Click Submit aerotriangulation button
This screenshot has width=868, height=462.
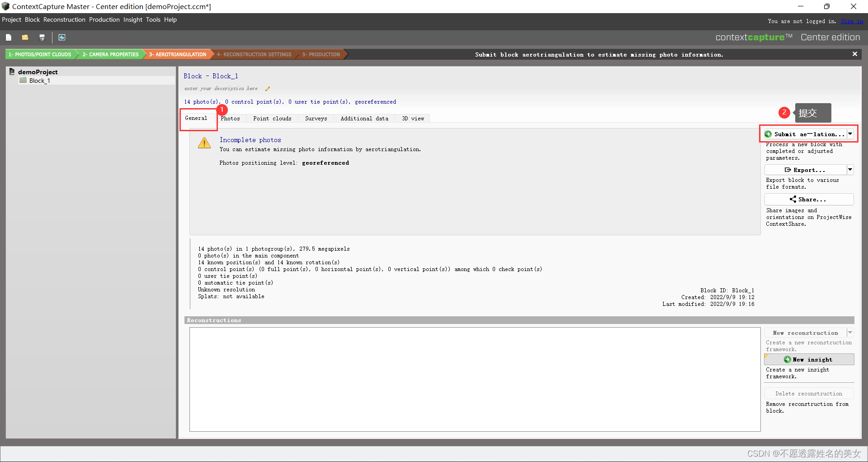coord(805,134)
